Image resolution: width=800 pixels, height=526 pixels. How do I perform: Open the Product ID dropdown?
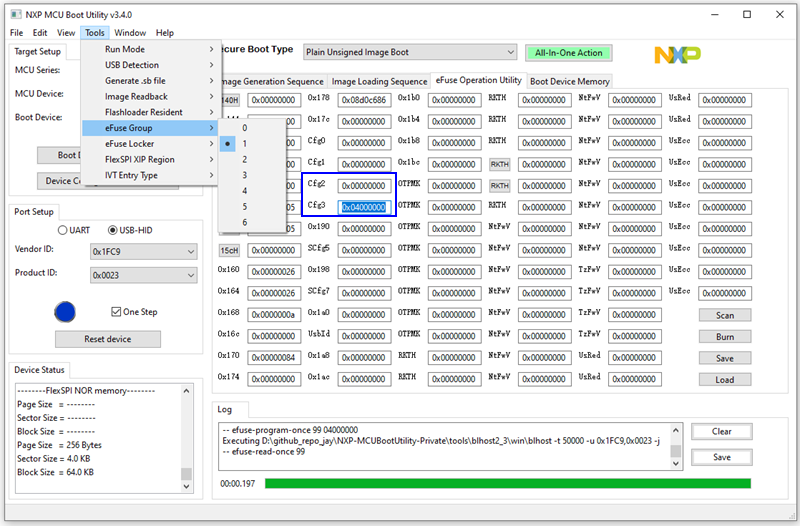click(143, 275)
